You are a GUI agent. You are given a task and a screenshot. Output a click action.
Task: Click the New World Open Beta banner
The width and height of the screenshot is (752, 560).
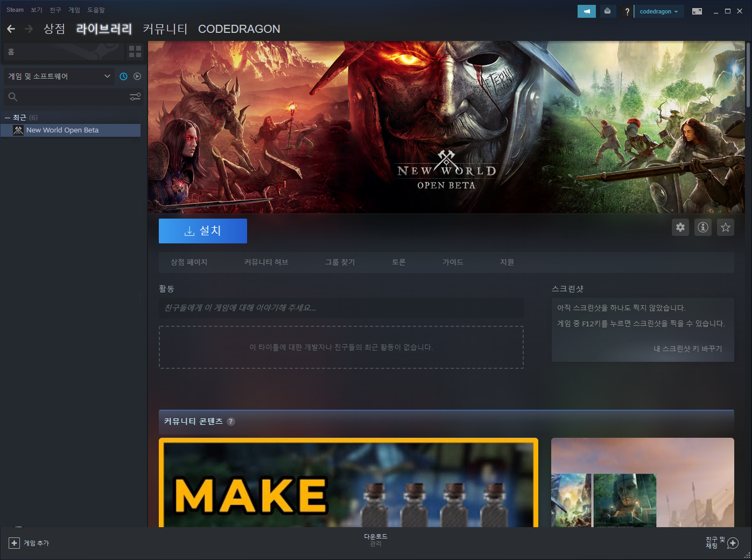446,127
